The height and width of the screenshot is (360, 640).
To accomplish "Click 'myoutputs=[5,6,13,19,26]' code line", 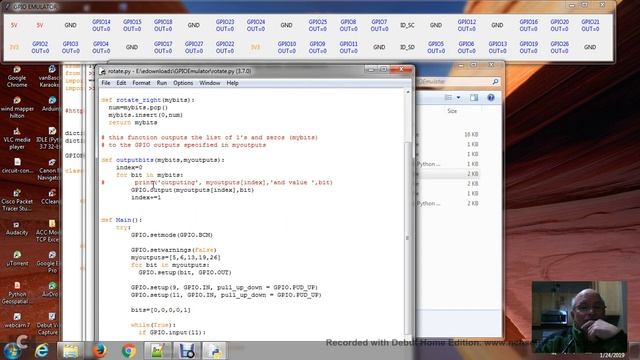I will click(x=176, y=258).
